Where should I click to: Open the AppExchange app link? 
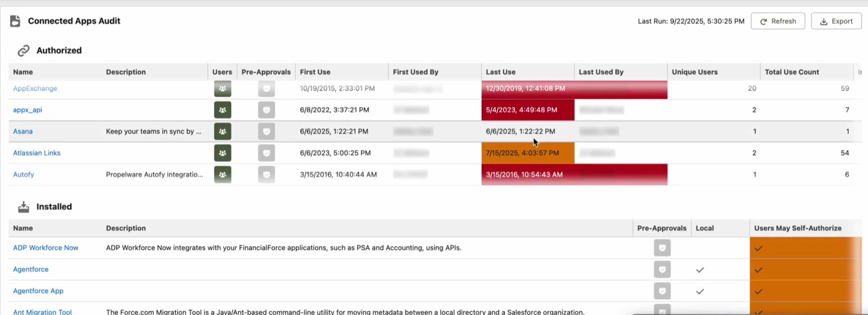tap(35, 89)
